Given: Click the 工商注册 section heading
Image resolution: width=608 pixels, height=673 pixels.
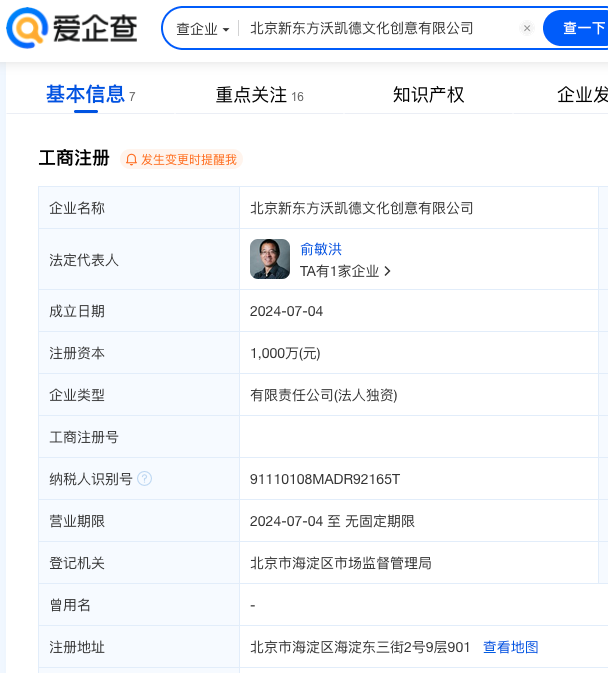Looking at the screenshot, I should (x=74, y=158).
